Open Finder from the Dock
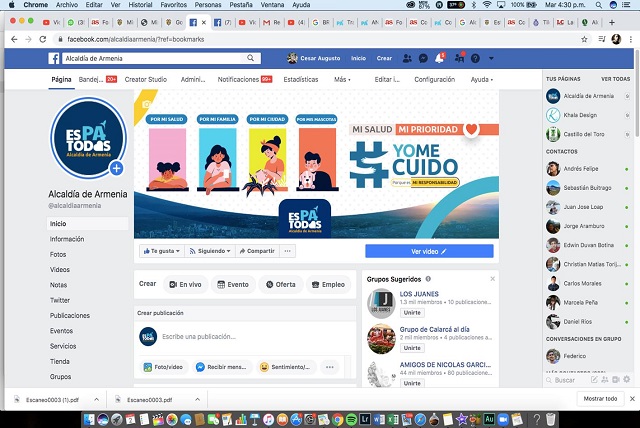Viewport: 640px width, 428px height. pyautogui.click(x=89, y=419)
